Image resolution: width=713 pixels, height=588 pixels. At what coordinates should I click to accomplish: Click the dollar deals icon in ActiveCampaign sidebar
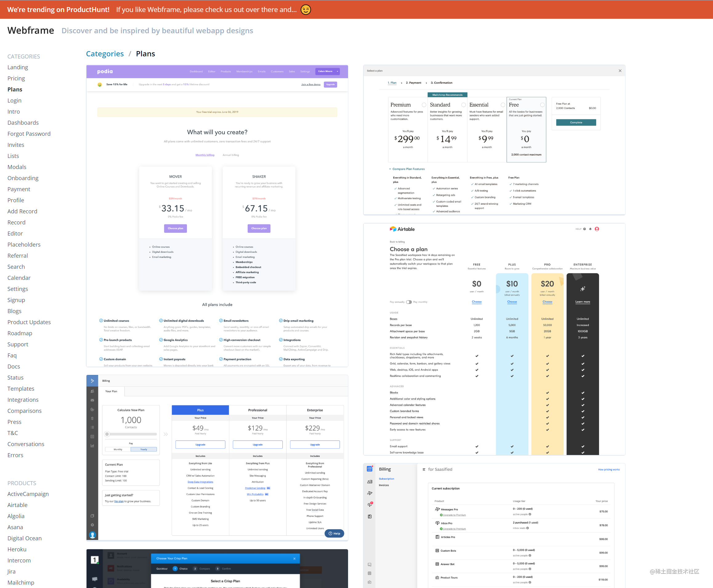tap(92, 418)
